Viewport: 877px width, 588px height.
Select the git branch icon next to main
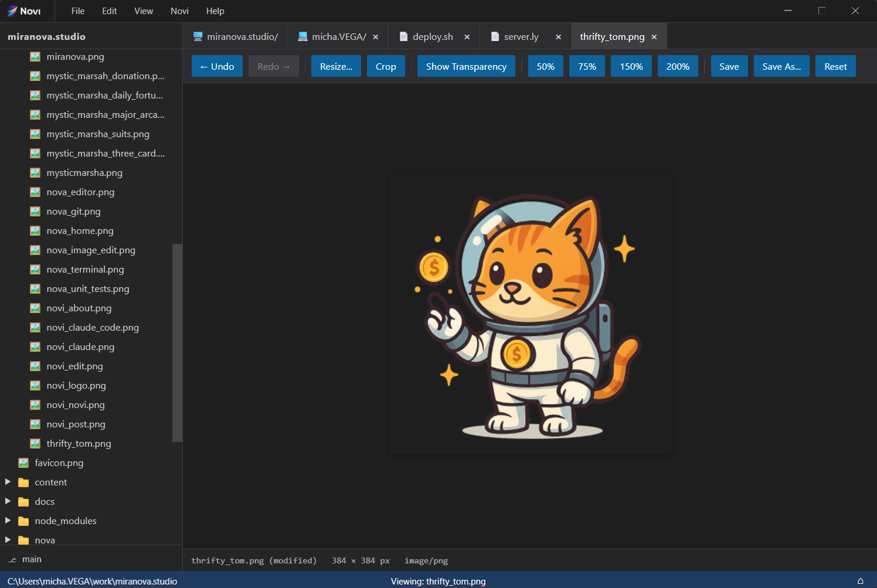pos(12,559)
